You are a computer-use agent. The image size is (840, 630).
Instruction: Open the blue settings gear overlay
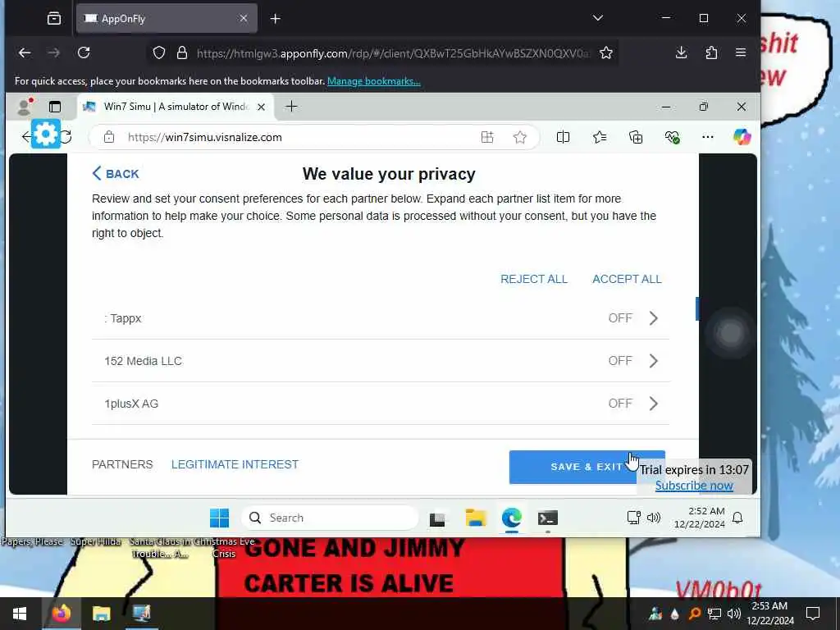46,134
